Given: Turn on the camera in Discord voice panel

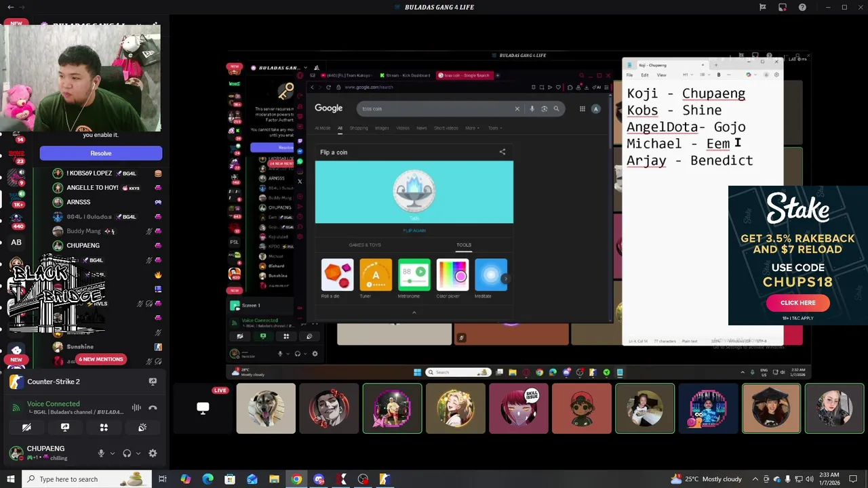Looking at the screenshot, I should pos(26,428).
